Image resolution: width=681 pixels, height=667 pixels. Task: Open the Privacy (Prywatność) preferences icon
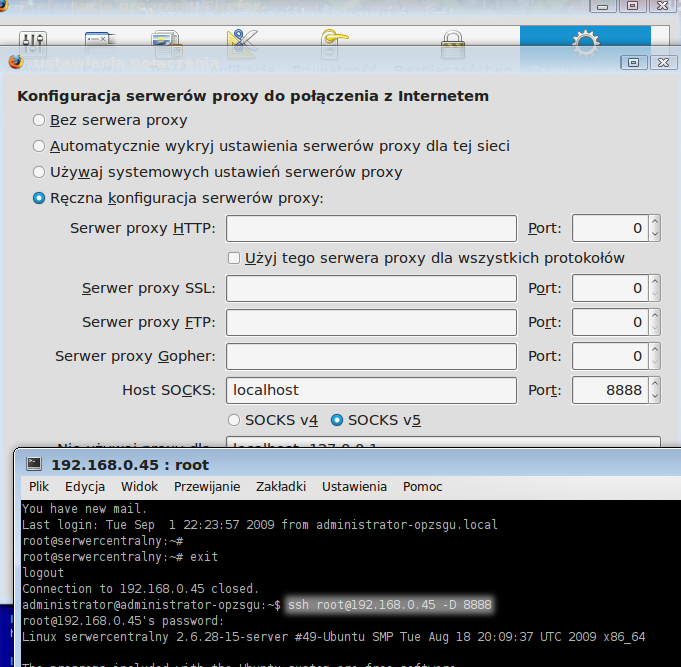(x=334, y=45)
